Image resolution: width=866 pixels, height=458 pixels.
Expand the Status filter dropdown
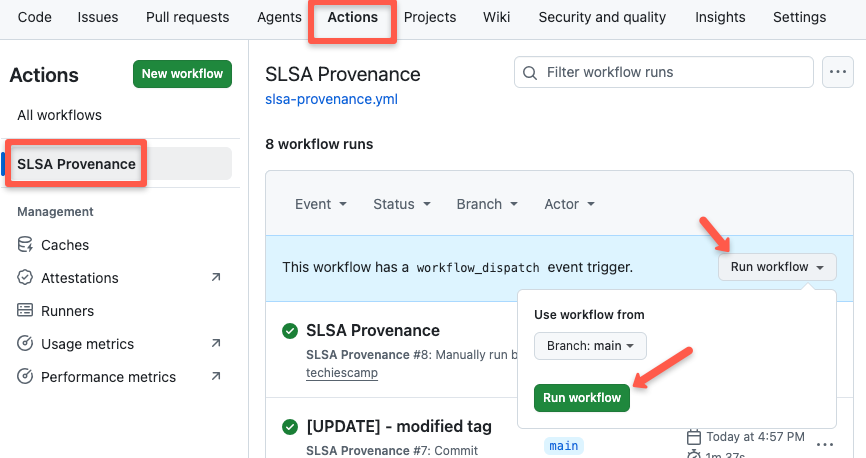(x=402, y=204)
